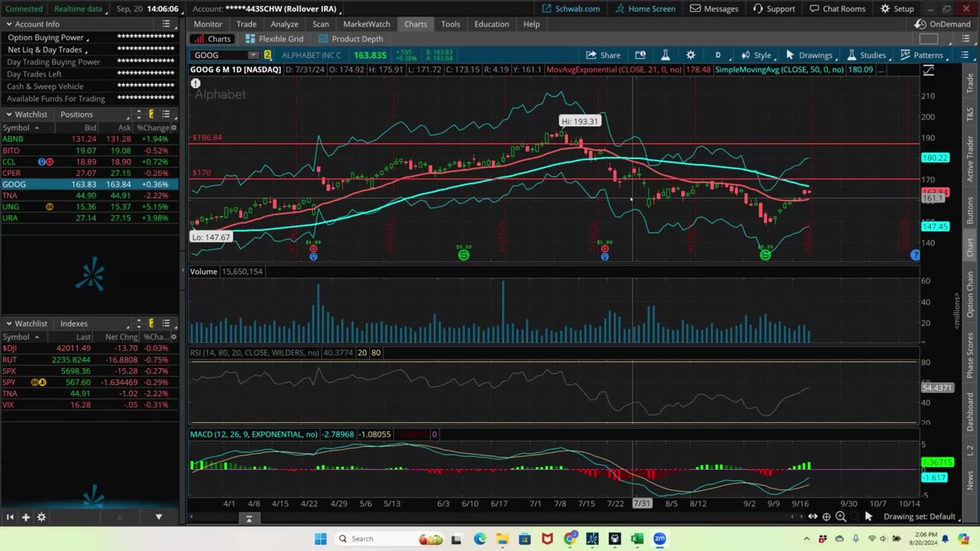Select the URA watchlist row
The image size is (980, 551).
(x=90, y=218)
